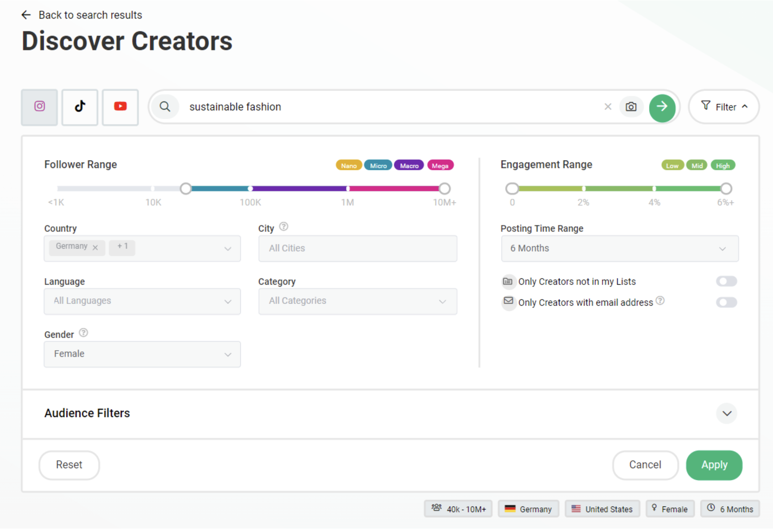This screenshot has width=773, height=532.
Task: Enable Only Creators with email address
Action: [x=726, y=303]
